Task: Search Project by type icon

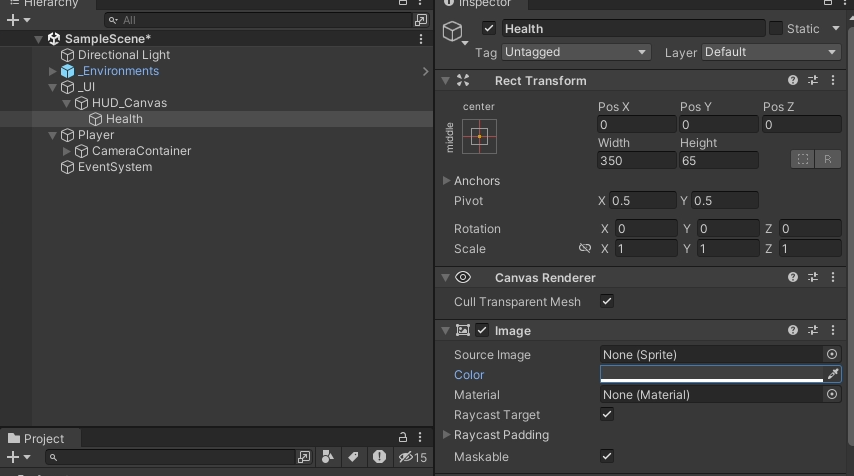Action: (x=328, y=457)
